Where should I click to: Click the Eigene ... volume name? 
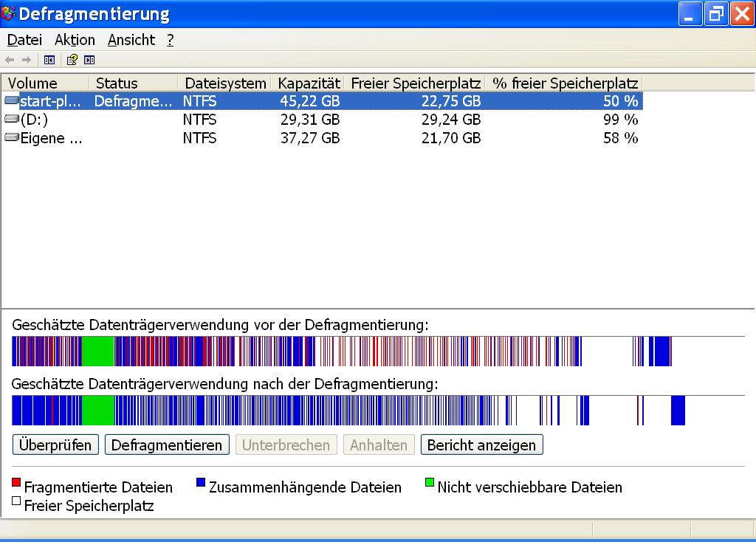pyautogui.click(x=51, y=138)
